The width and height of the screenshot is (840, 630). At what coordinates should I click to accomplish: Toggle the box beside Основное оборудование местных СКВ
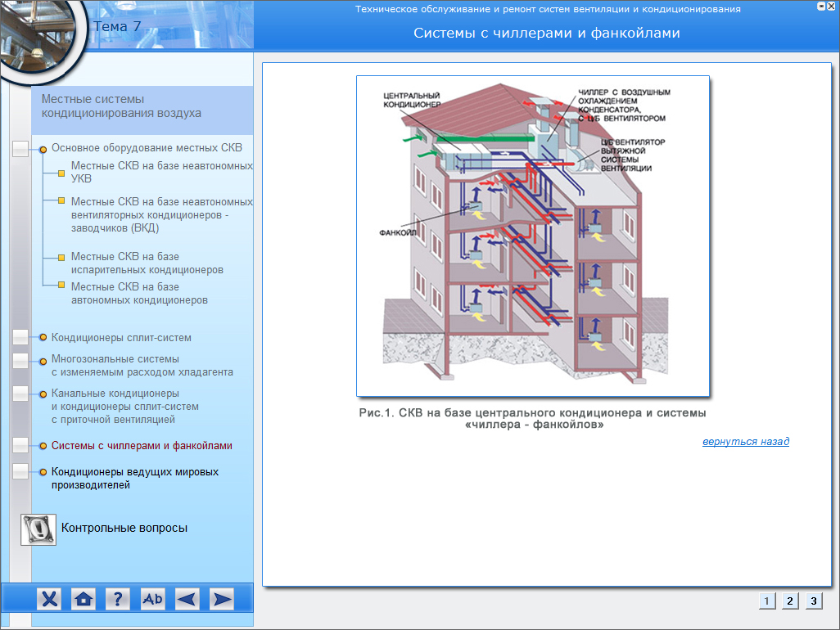coord(21,149)
